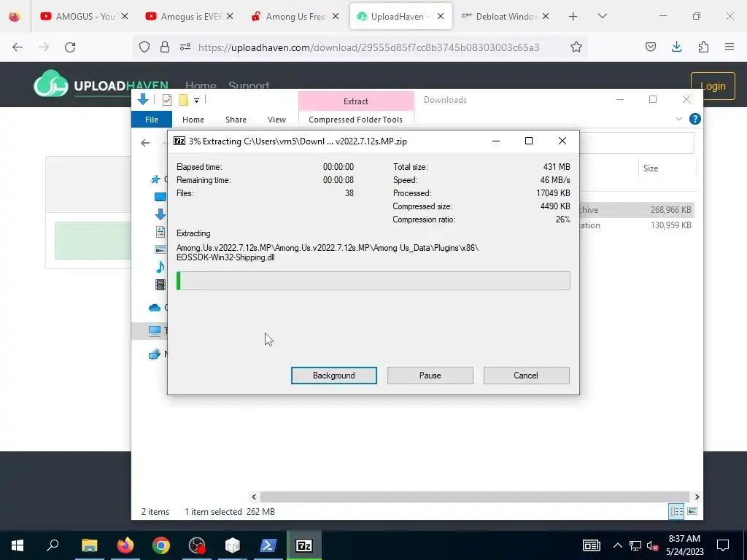Open Firefox downloads panel
This screenshot has height=560, width=747.
(676, 47)
